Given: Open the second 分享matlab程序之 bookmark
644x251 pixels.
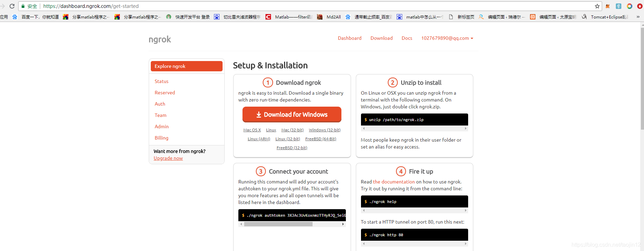Looking at the screenshot, I should (x=138, y=17).
